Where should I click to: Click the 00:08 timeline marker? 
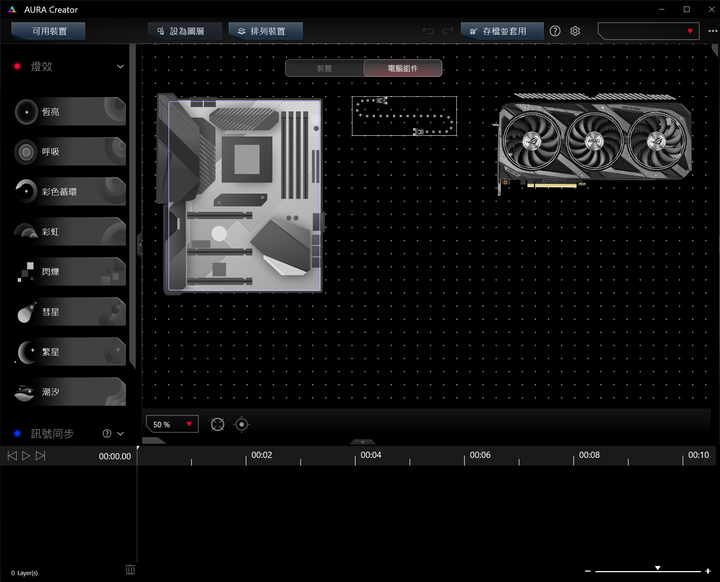pyautogui.click(x=589, y=455)
